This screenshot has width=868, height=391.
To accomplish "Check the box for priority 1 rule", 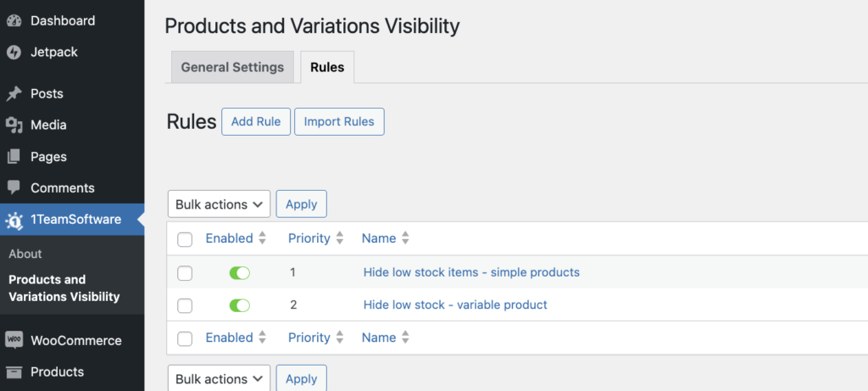I will (185, 273).
